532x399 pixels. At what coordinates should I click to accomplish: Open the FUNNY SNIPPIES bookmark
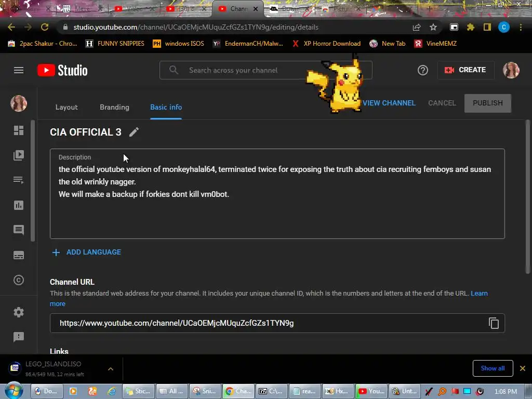(x=115, y=44)
